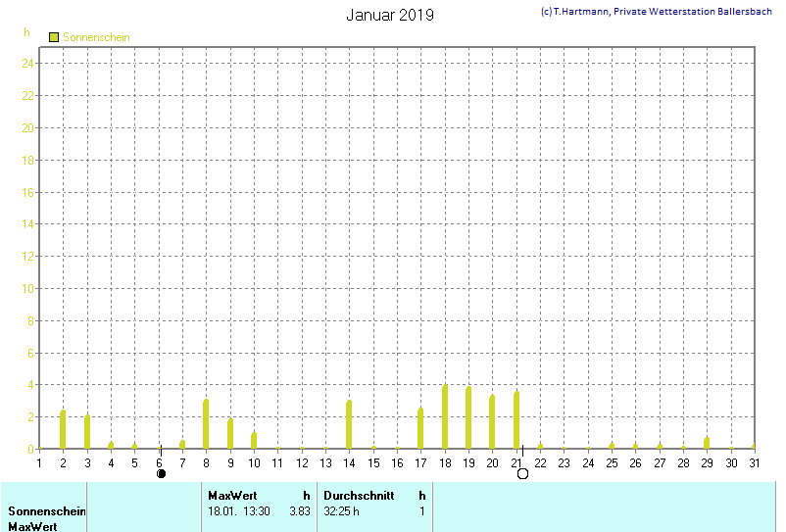The image size is (786, 532).
Task: Click the new moon icon below day 6
Action: pyautogui.click(x=161, y=474)
